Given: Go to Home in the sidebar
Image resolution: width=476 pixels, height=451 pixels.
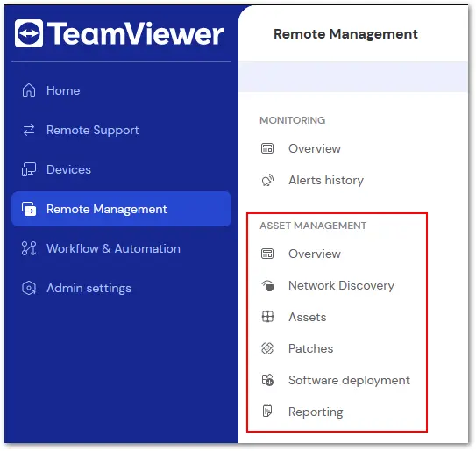Looking at the screenshot, I should click(63, 90).
